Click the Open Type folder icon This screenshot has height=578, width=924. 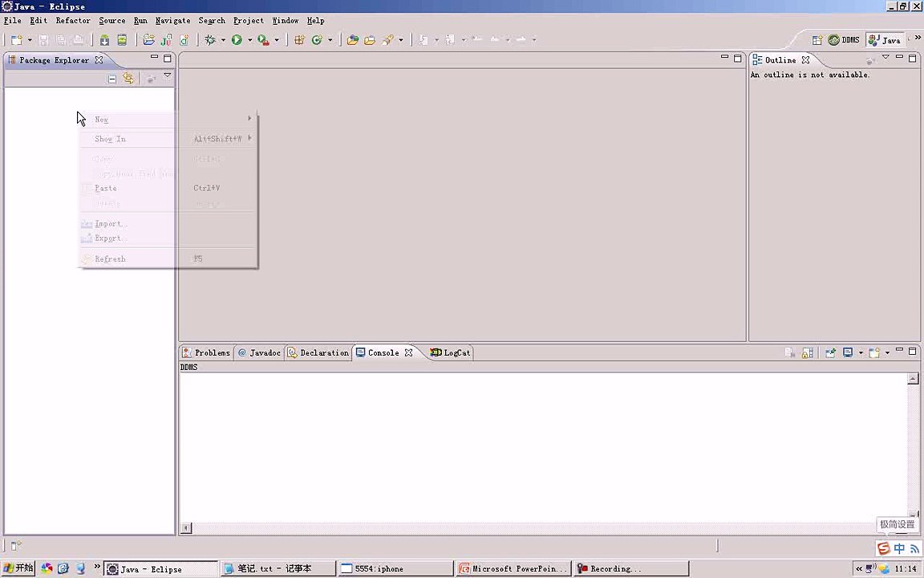[352, 39]
